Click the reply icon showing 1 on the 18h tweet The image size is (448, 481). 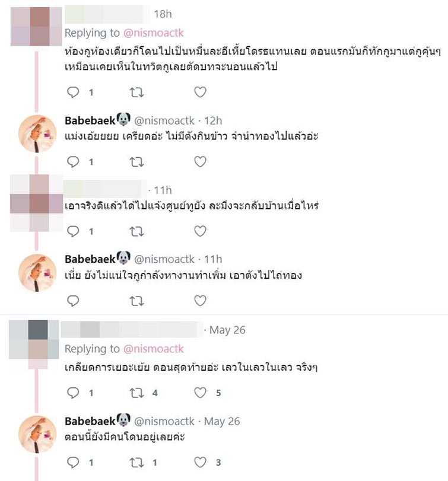pos(73,92)
